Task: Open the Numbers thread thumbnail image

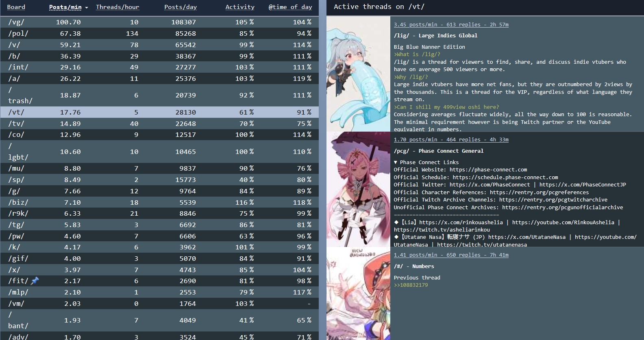Action: pos(358,293)
